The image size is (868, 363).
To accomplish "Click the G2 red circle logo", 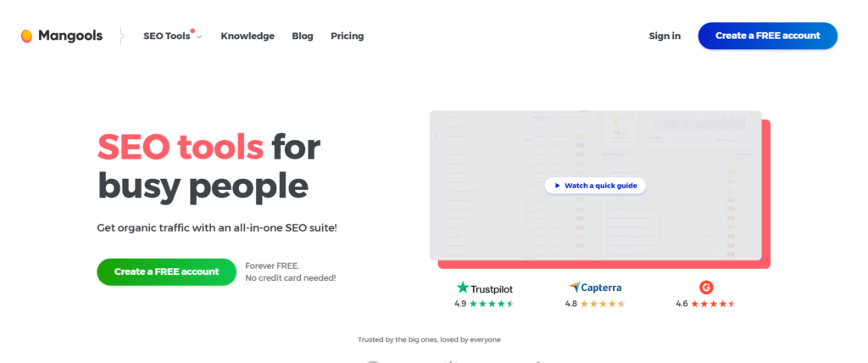I will 706,287.
